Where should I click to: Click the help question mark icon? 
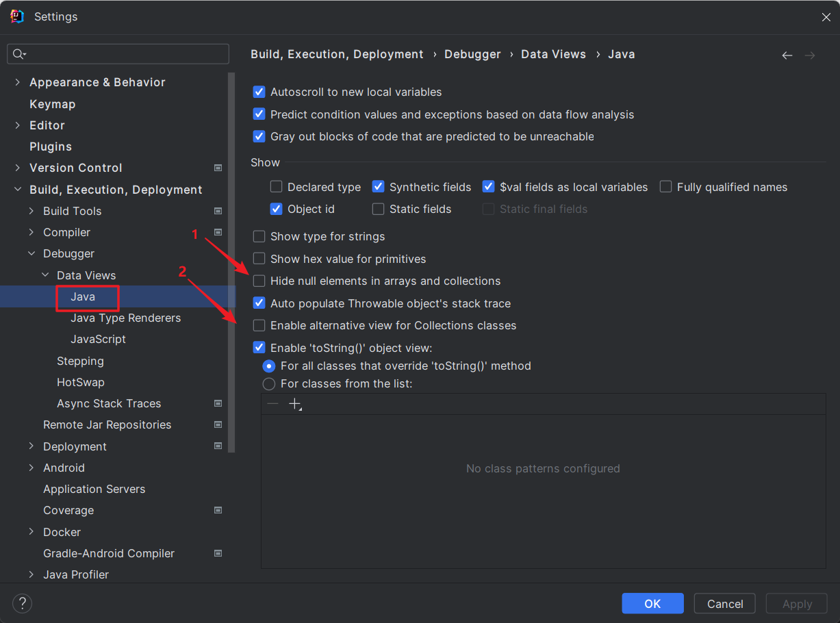(23, 603)
